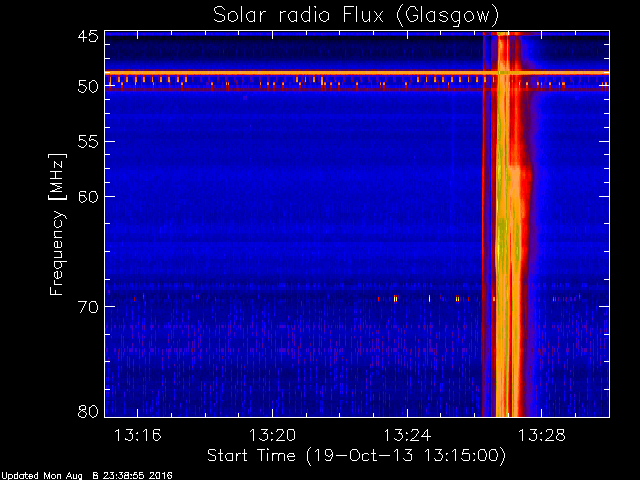Screen dimensions: 640x480
Task: Select the 80 frequency tick label
Action: pos(88,411)
